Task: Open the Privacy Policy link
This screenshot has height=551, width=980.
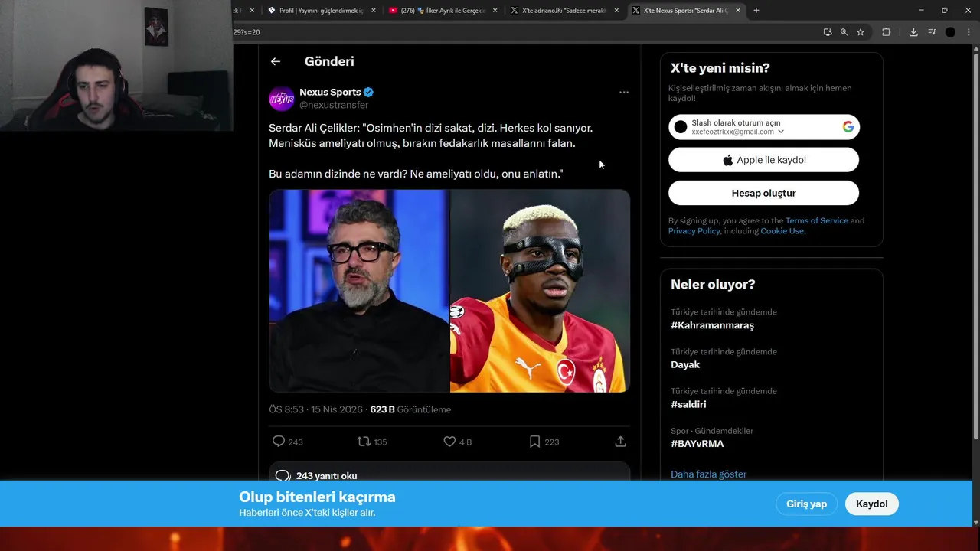Action: pyautogui.click(x=694, y=231)
